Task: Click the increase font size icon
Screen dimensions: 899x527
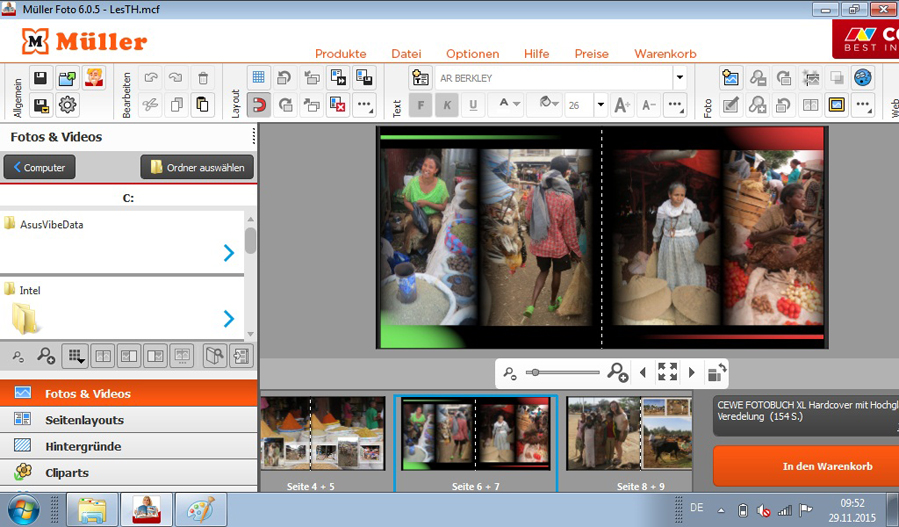Action: coord(621,105)
